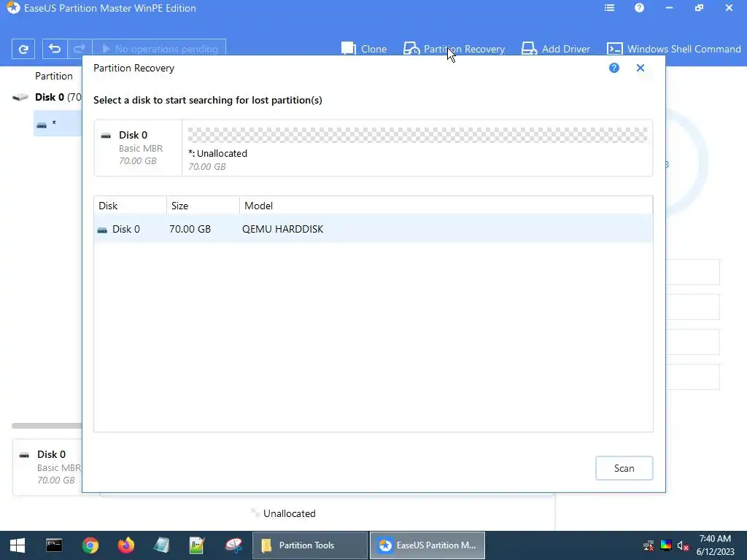
Task: Click the EaseUS logo in the title bar
Action: (13, 8)
